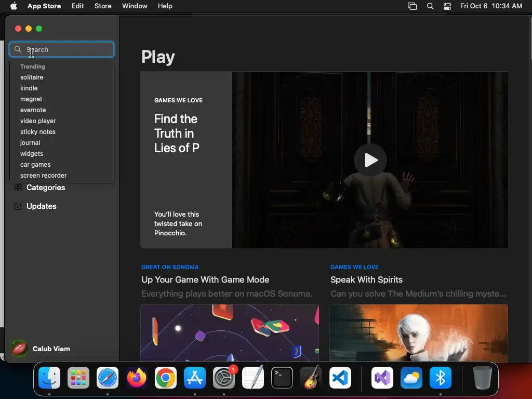Click the football account avatar
The image size is (532, 399).
click(19, 349)
